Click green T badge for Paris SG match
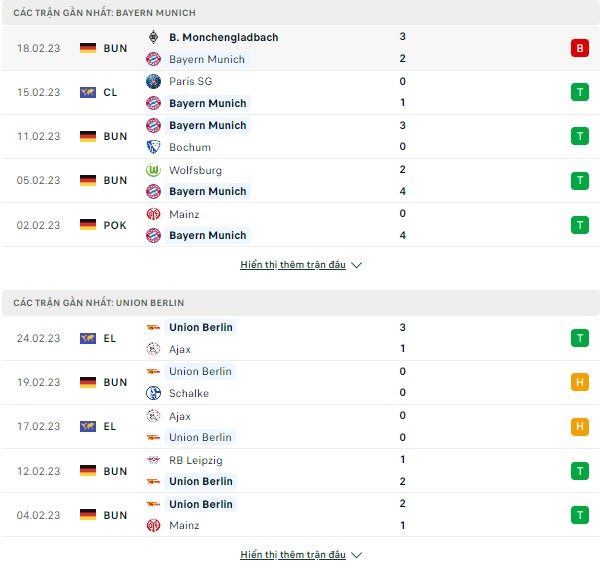Image resolution: width=600 pixels, height=569 pixels. [580, 92]
